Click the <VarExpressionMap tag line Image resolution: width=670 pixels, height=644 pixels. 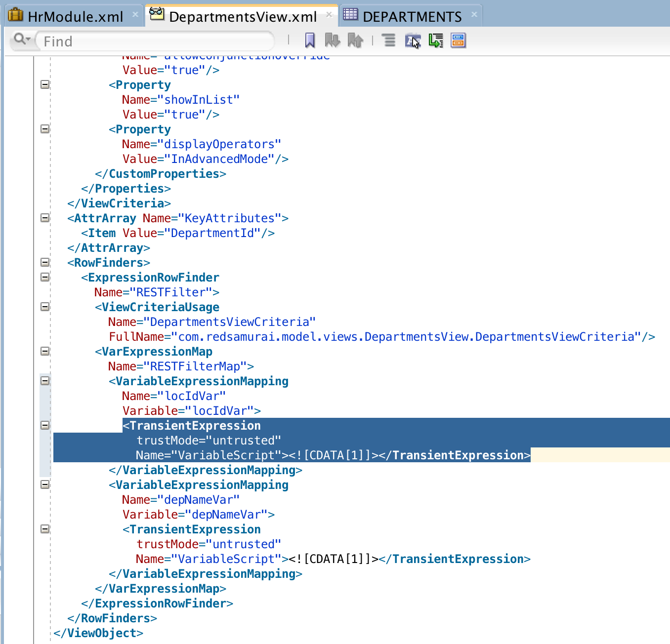pos(154,352)
